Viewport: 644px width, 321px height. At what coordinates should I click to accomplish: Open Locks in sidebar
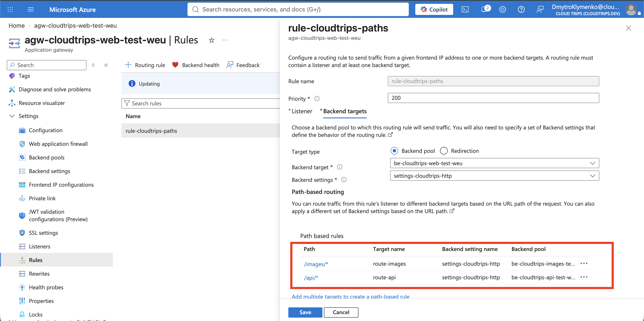click(36, 314)
